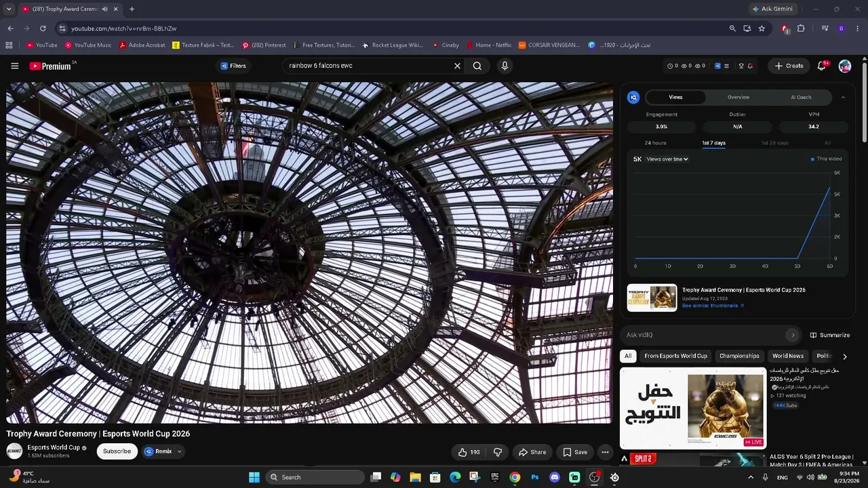This screenshot has width=868, height=488.
Task: Dislike the video
Action: tap(498, 452)
